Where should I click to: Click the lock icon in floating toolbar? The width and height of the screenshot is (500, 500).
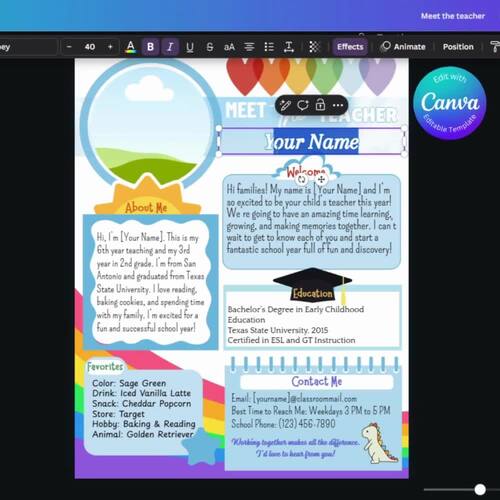pos(320,105)
